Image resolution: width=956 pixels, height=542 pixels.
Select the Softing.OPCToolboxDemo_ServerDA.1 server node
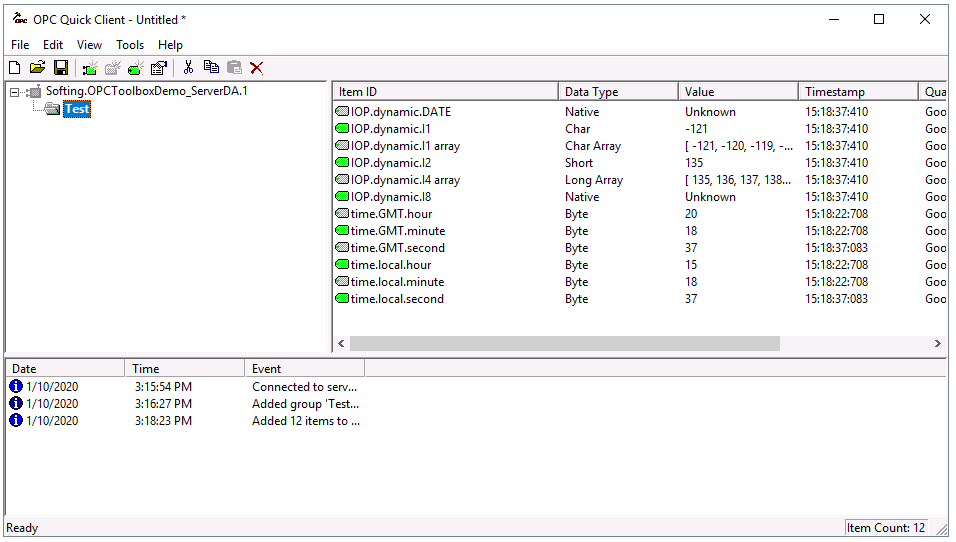pyautogui.click(x=146, y=91)
